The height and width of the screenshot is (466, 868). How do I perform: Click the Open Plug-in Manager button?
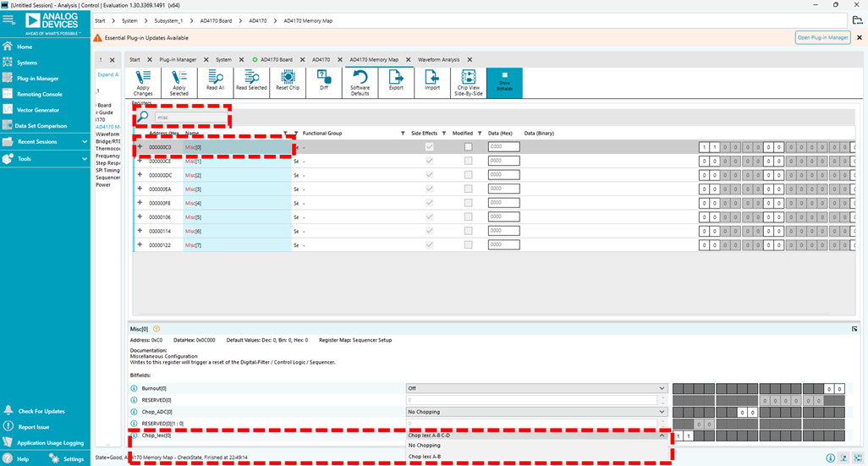[822, 37]
